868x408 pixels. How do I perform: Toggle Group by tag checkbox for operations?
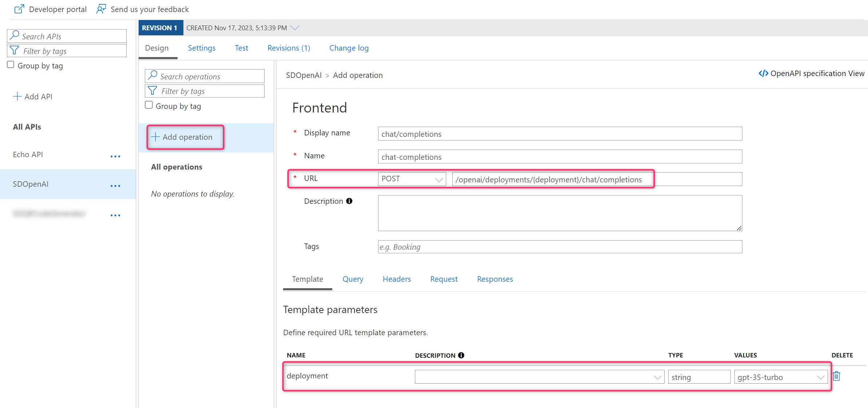(149, 105)
